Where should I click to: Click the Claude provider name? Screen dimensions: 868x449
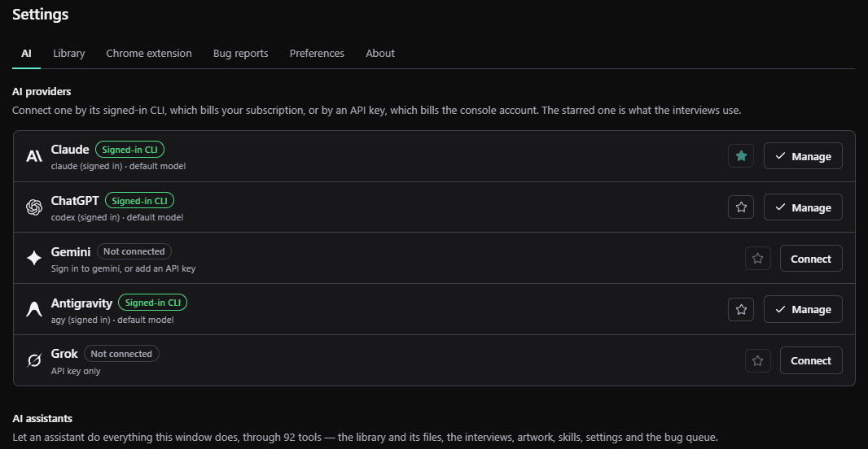[70, 150]
